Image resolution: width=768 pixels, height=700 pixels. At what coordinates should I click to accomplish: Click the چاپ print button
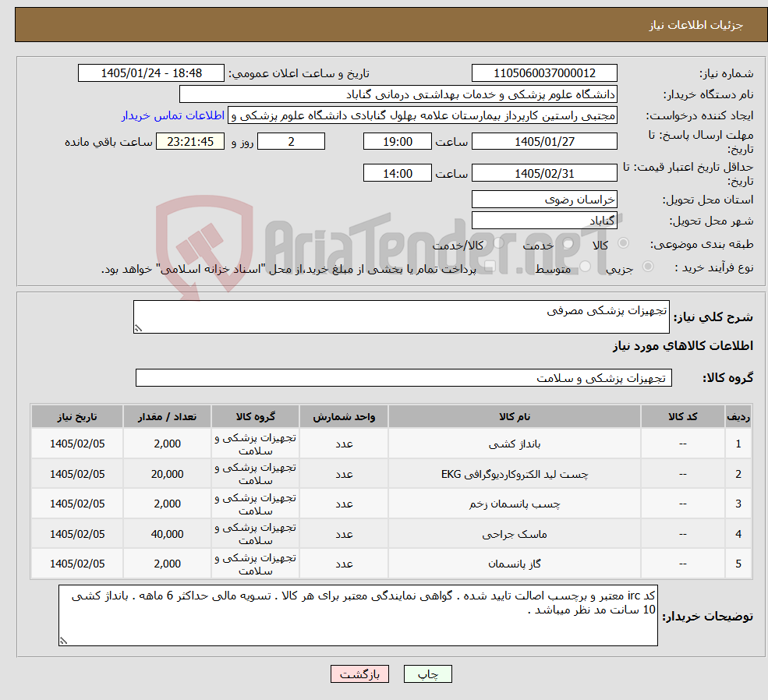click(x=427, y=674)
